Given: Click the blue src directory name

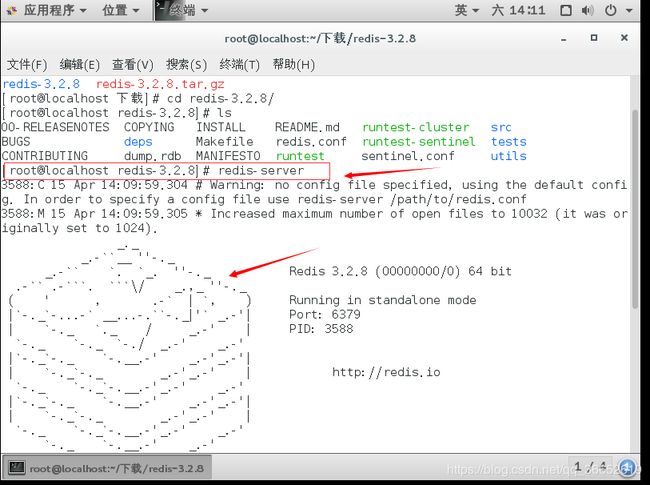Looking at the screenshot, I should click(x=501, y=127).
